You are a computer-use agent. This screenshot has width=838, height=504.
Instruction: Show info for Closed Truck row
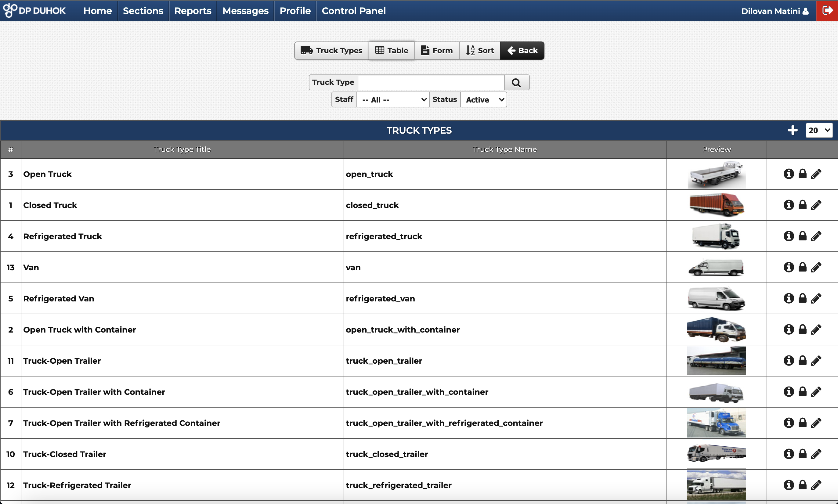788,205
